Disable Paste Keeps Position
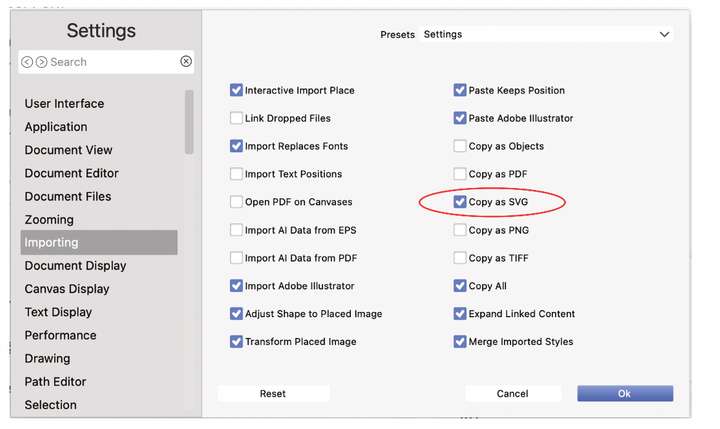This screenshot has height=429, width=720. [x=460, y=90]
